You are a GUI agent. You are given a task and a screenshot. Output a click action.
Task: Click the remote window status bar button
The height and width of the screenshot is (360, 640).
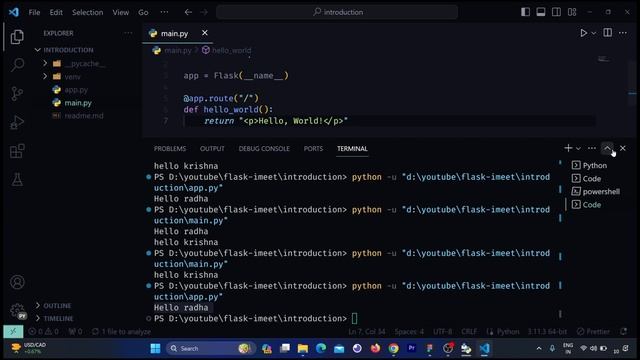point(13,331)
